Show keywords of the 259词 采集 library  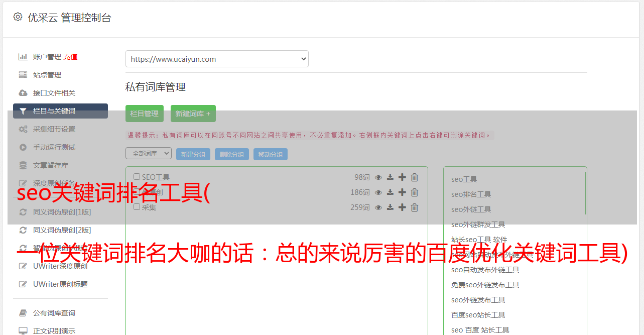click(x=378, y=207)
